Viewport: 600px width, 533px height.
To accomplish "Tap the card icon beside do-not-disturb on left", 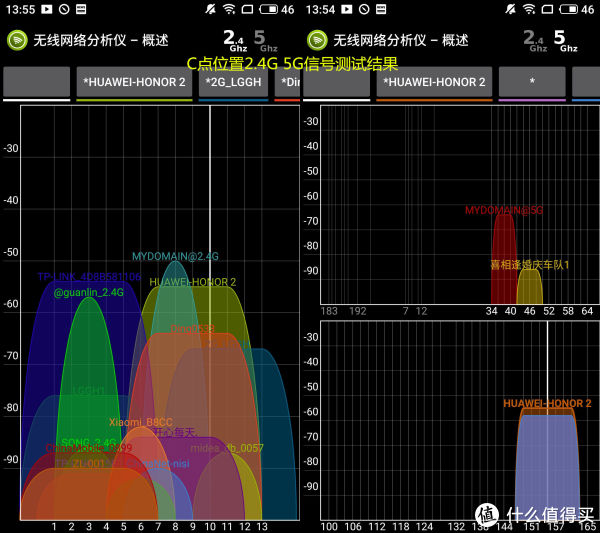I will [x=81, y=9].
